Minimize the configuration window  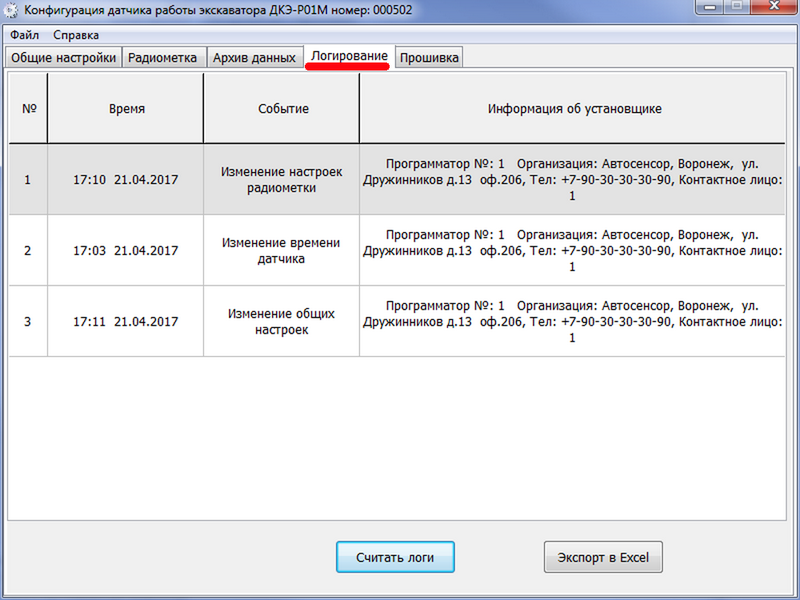(711, 7)
